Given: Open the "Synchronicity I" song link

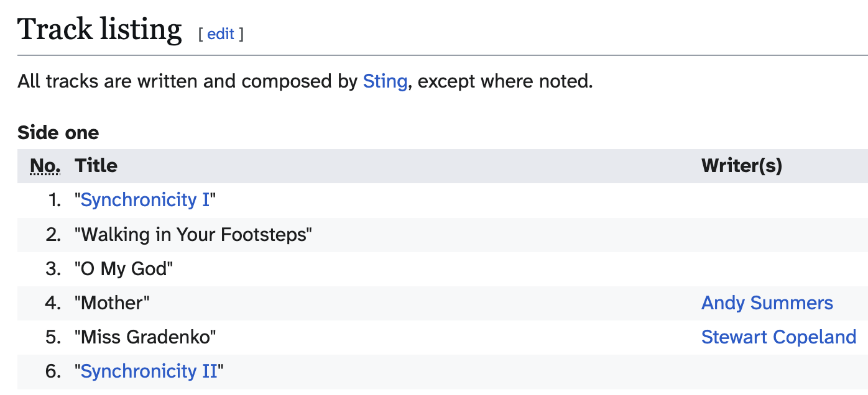Looking at the screenshot, I should coord(145,200).
